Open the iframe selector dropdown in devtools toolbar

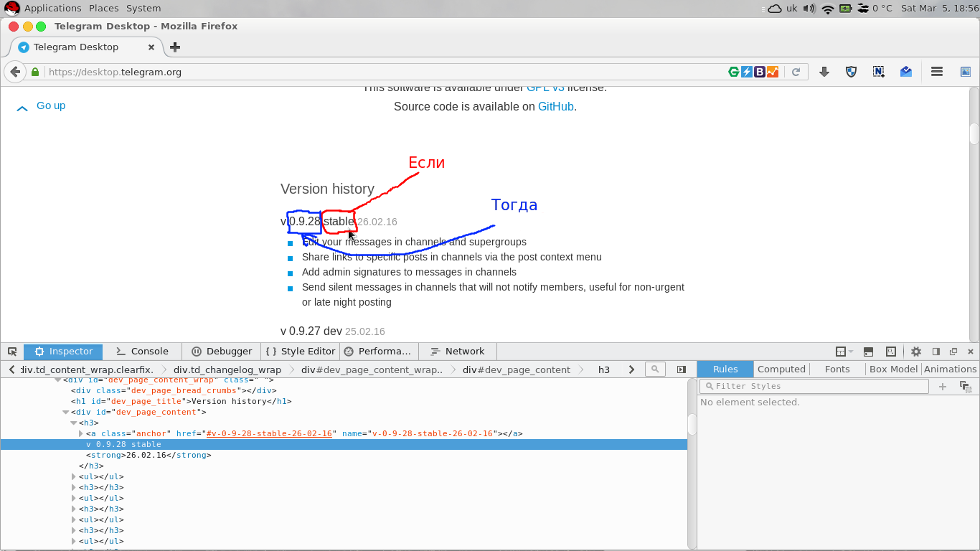click(844, 352)
